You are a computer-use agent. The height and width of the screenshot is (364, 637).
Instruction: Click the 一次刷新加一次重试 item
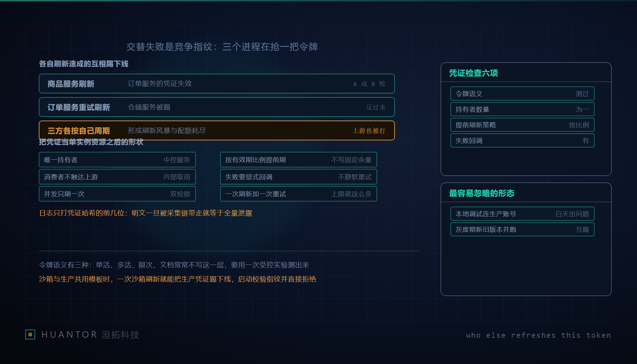tap(299, 194)
